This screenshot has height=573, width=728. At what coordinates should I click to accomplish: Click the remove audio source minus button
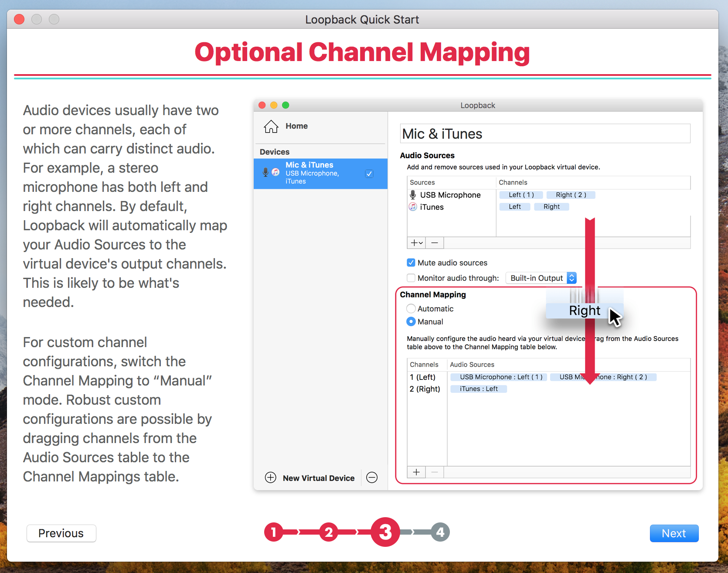click(x=435, y=243)
